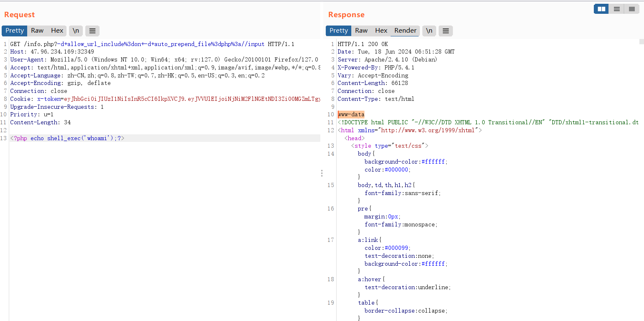Click the a:link{ selector line
The image size is (644, 321).
pyautogui.click(x=369, y=240)
